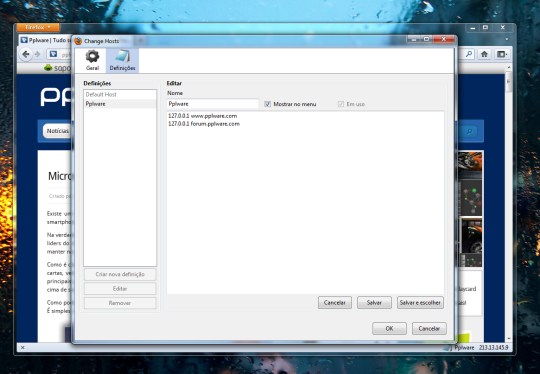This screenshot has height=374, width=540.
Task: Click the Firefox home icon
Action: pos(485,54)
